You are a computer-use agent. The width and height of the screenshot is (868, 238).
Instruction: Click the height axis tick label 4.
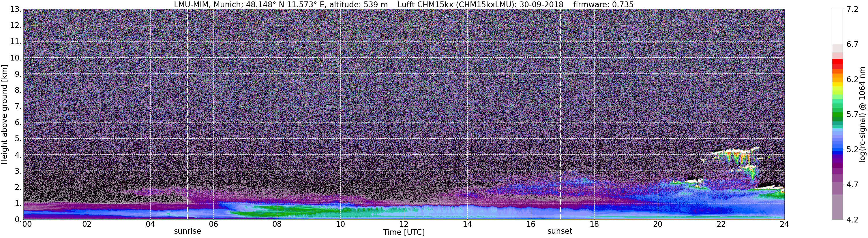point(18,155)
